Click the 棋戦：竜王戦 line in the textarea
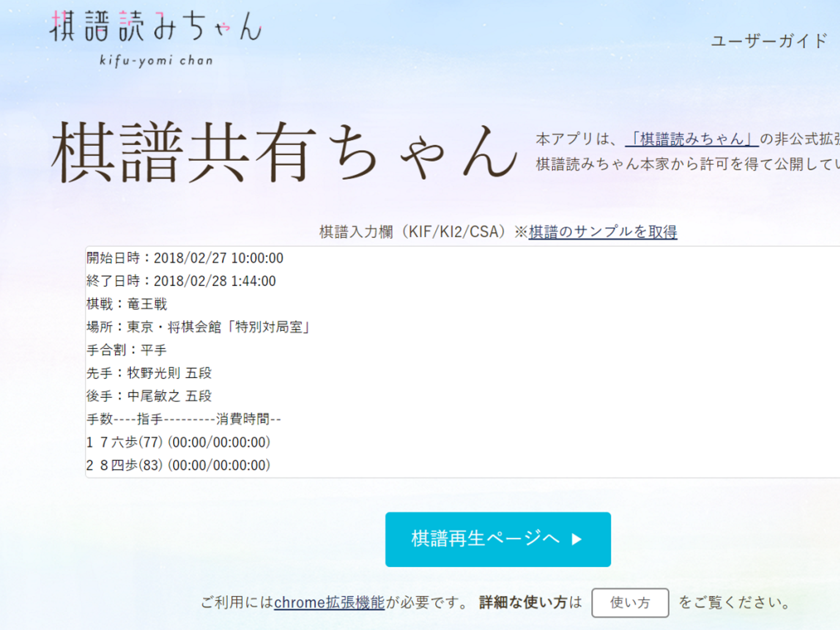The width and height of the screenshot is (840, 630). point(127,304)
